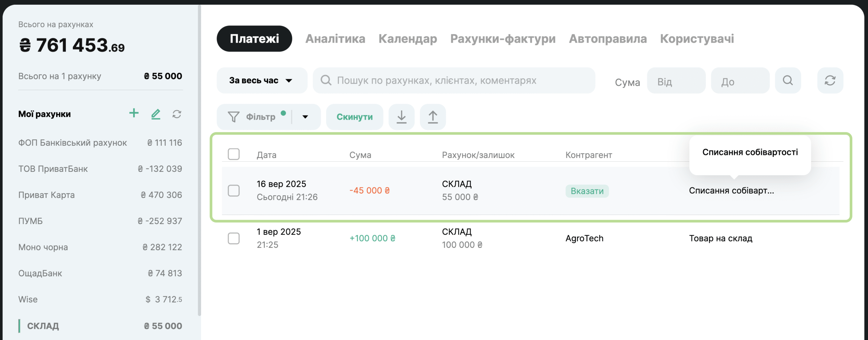
Task: Refresh the payments list
Action: [830, 81]
